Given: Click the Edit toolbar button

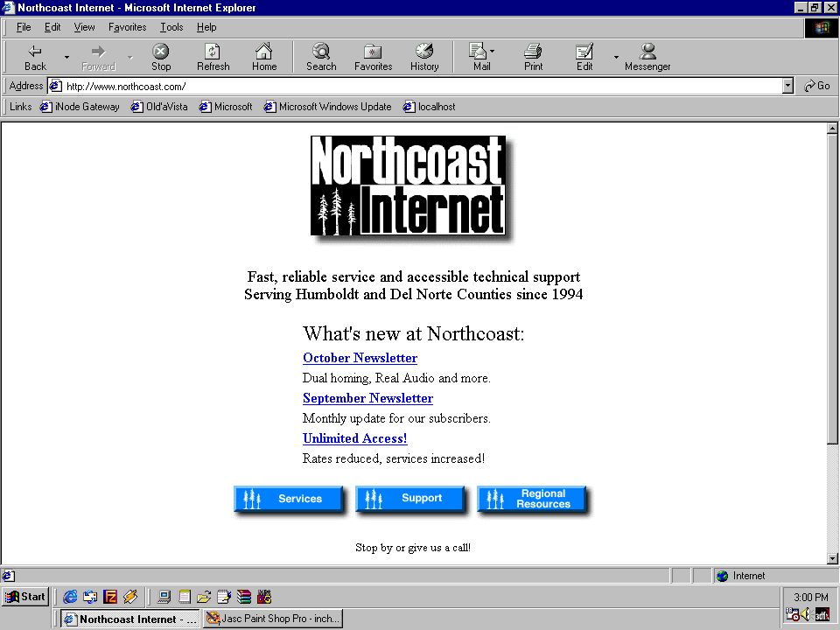Looking at the screenshot, I should 584,58.
